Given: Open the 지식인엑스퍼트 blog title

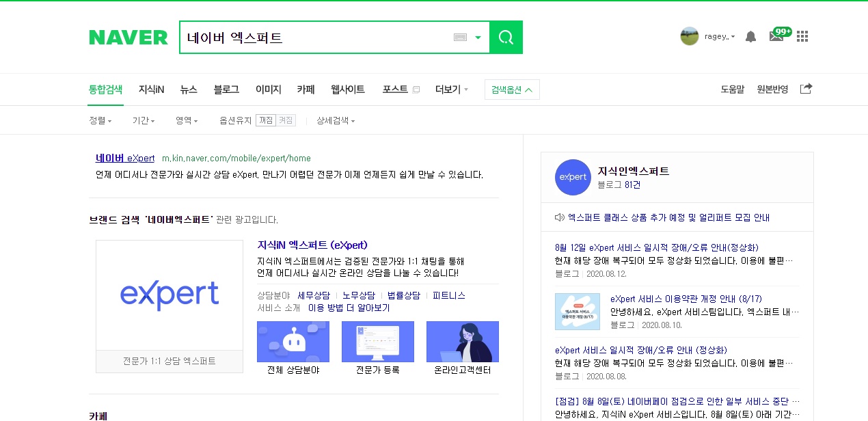Looking at the screenshot, I should (634, 171).
